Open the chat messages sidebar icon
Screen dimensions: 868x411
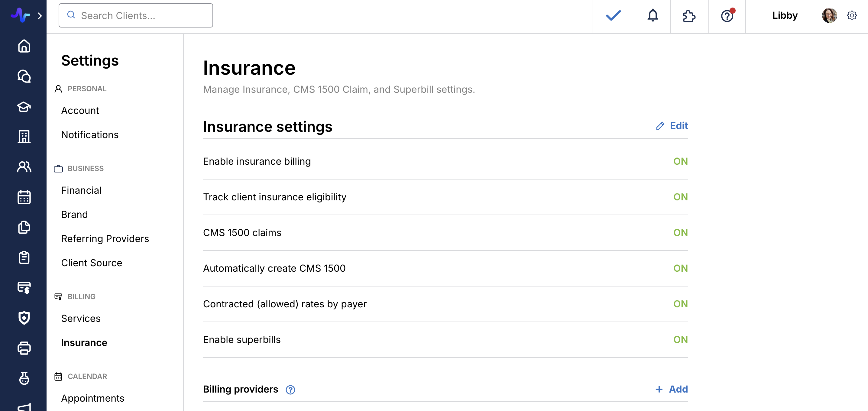24,76
